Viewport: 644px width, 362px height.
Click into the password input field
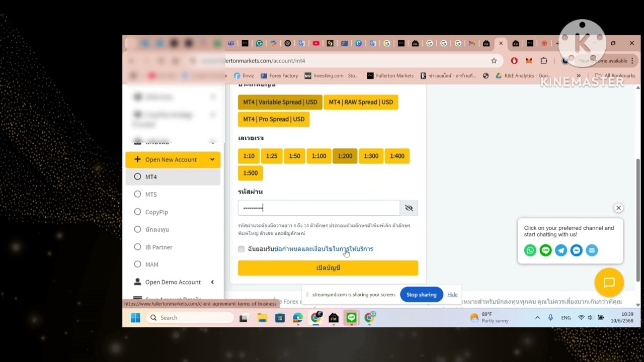tap(318, 208)
